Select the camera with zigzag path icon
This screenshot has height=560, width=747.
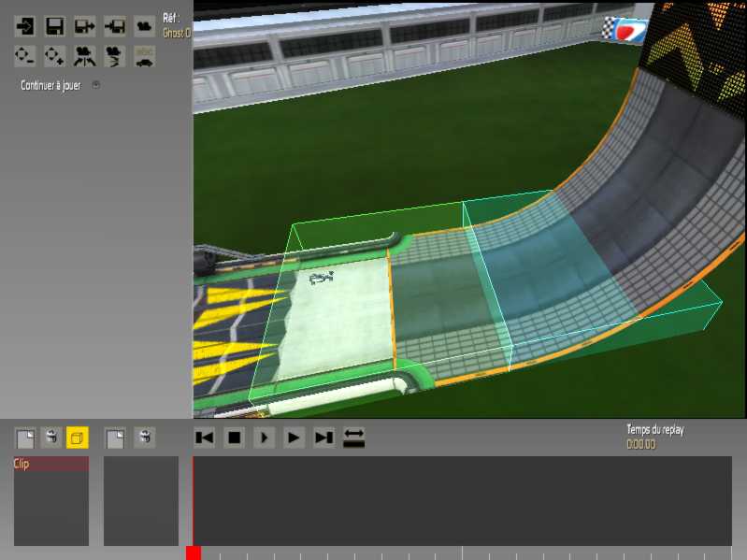click(x=115, y=56)
